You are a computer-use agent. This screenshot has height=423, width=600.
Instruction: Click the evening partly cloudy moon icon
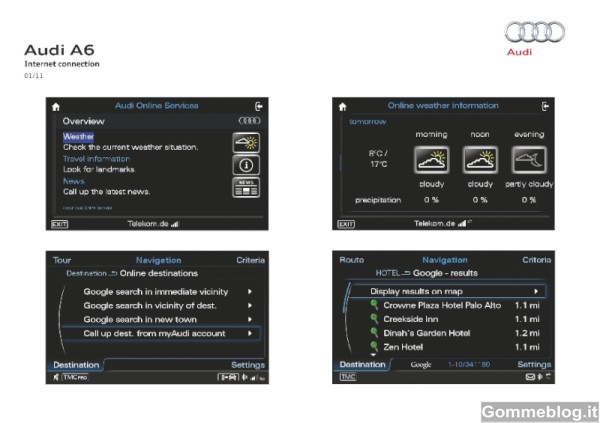click(529, 160)
